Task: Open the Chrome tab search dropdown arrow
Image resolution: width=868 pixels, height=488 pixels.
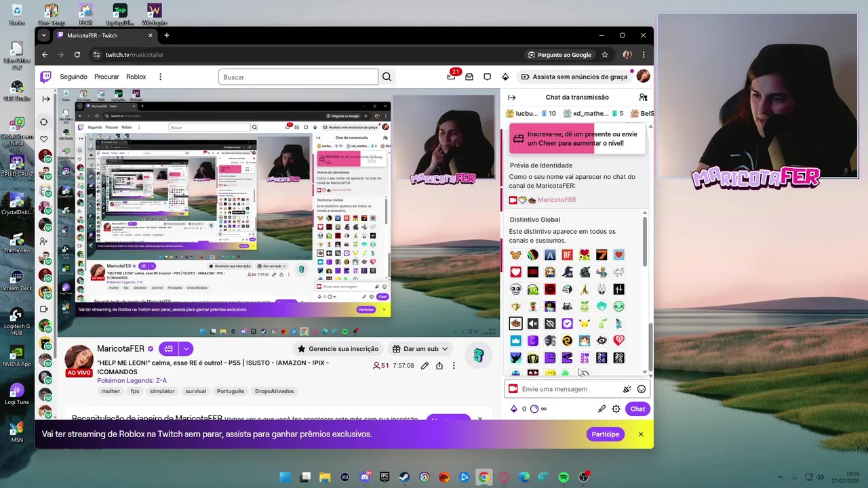Action: [43, 35]
